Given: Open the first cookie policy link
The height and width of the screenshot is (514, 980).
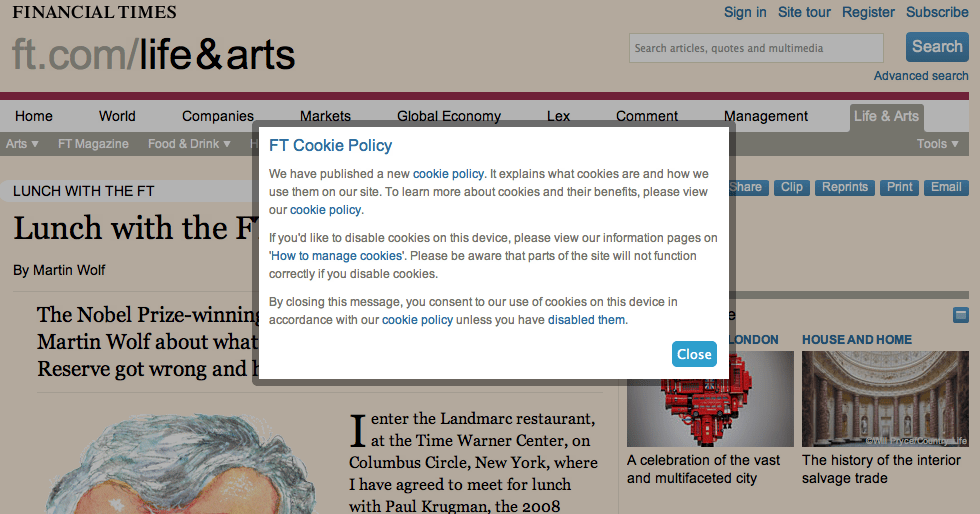Looking at the screenshot, I should click(448, 174).
